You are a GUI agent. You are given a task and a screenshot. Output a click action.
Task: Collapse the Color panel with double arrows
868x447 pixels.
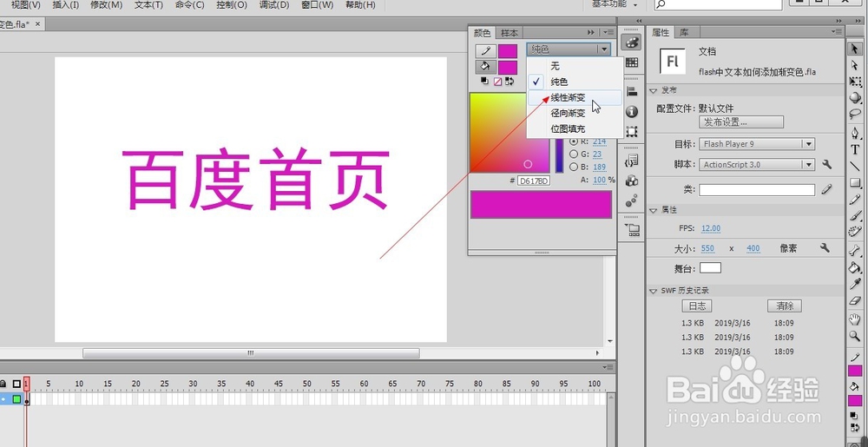click(591, 33)
